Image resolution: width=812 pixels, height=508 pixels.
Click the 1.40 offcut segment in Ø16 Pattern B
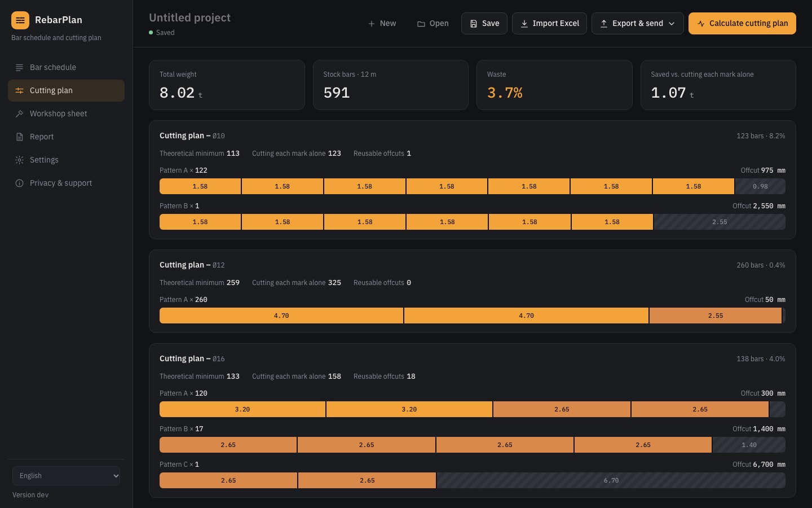point(749,445)
